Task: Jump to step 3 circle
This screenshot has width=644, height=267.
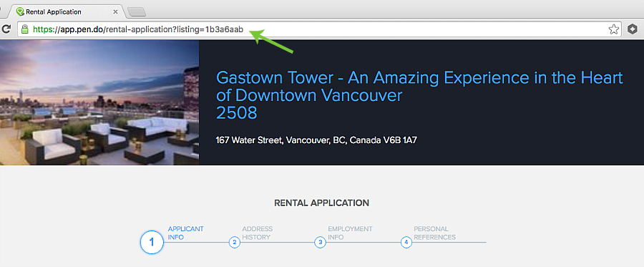Action: point(320,243)
